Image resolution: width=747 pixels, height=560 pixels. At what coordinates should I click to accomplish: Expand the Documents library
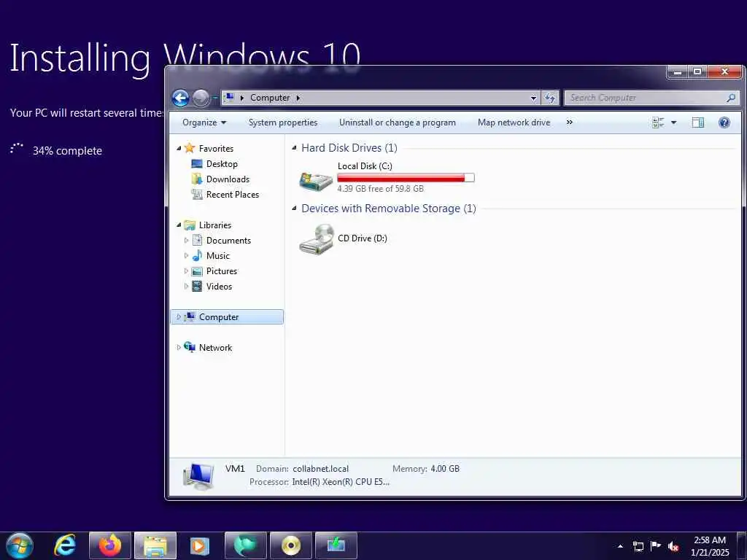coord(186,241)
